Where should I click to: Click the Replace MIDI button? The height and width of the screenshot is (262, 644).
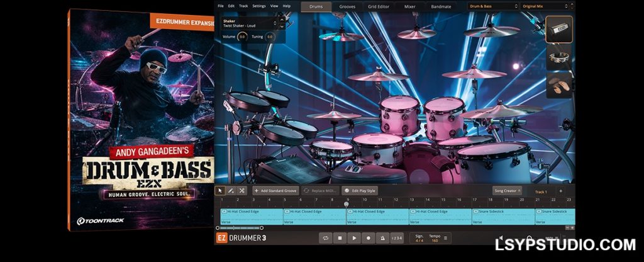pyautogui.click(x=320, y=191)
